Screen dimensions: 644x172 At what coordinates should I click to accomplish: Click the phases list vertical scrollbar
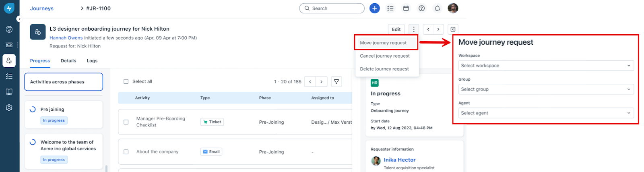click(107, 168)
